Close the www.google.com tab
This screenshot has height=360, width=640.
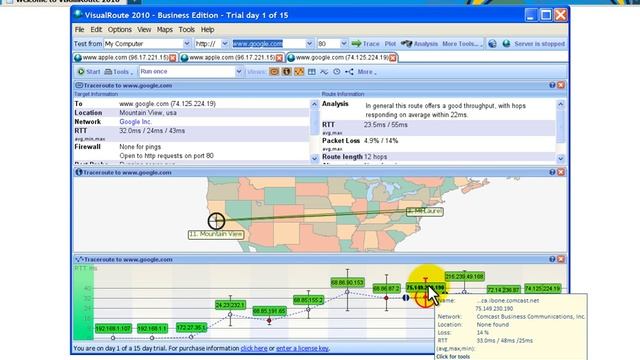click(x=393, y=58)
